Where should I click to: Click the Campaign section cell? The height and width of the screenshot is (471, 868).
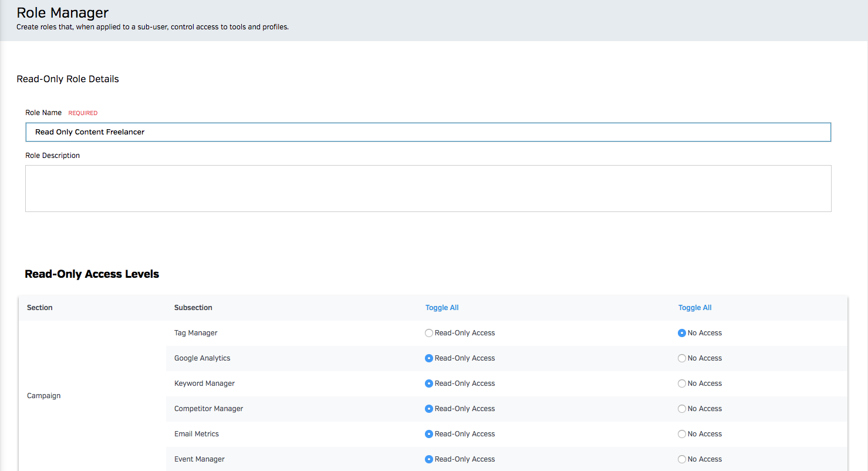click(44, 396)
